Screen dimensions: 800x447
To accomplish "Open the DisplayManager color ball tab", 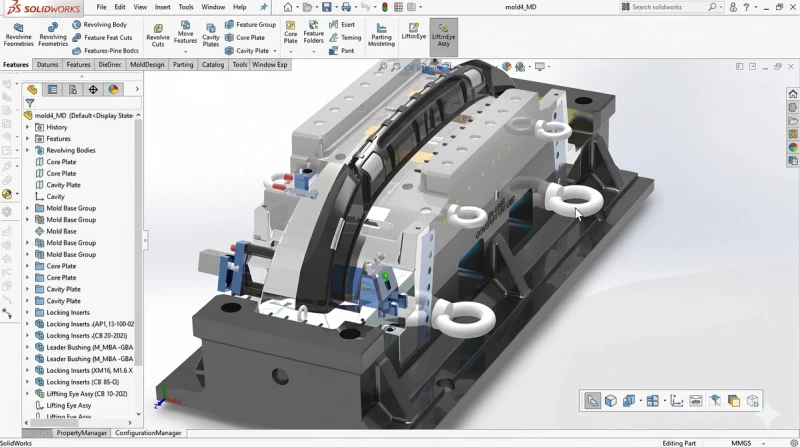I will [x=113, y=89].
